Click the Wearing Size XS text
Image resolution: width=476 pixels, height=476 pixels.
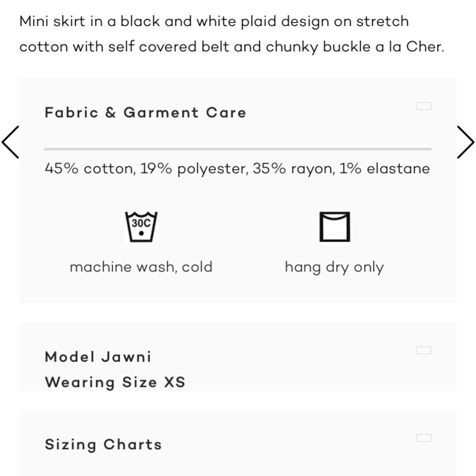coord(115,382)
